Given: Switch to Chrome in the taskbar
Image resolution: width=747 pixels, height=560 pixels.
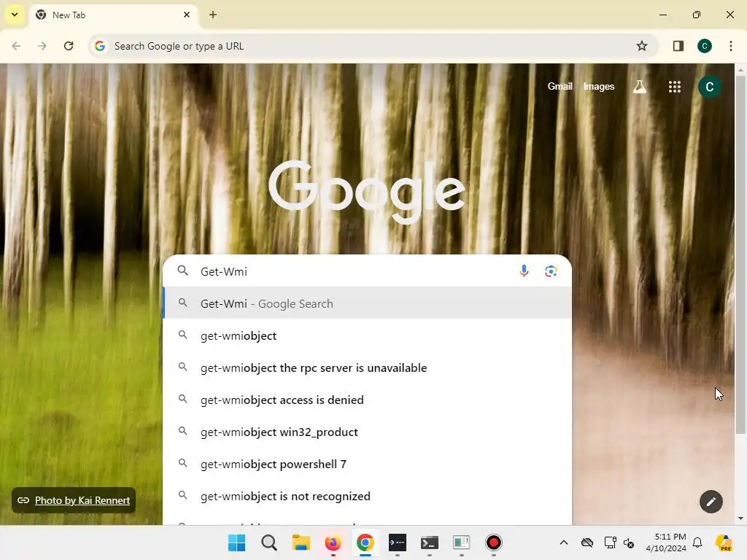Looking at the screenshot, I should (x=365, y=542).
